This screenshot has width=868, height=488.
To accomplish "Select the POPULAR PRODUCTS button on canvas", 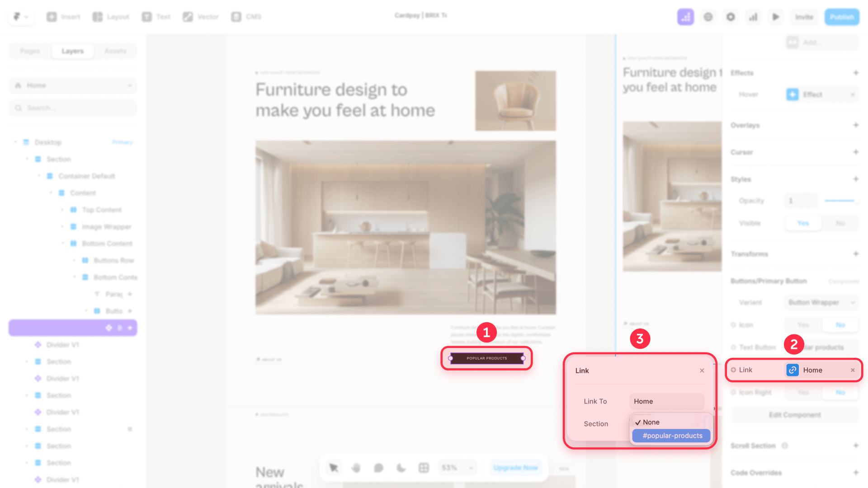I will (x=487, y=358).
